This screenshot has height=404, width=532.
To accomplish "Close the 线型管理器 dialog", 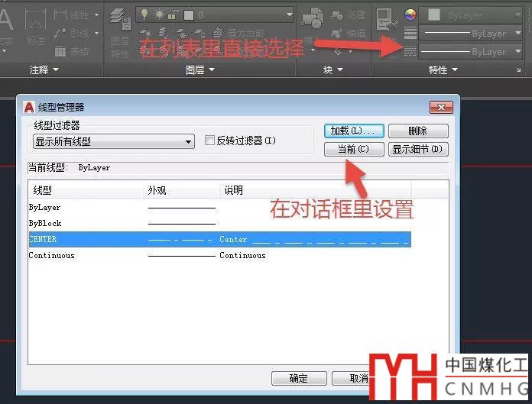I will 441,108.
